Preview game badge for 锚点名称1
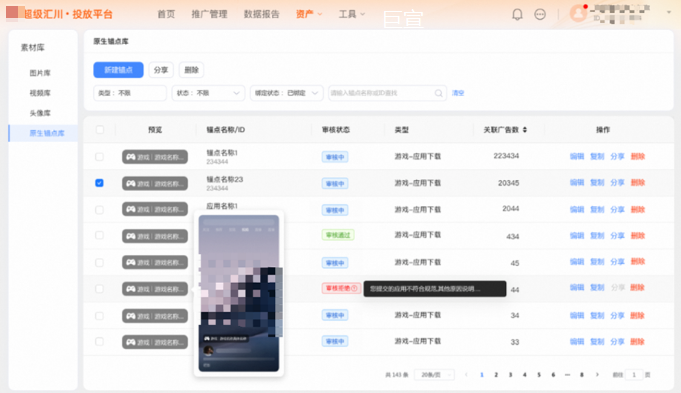Image resolution: width=681 pixels, height=393 pixels. point(155,157)
